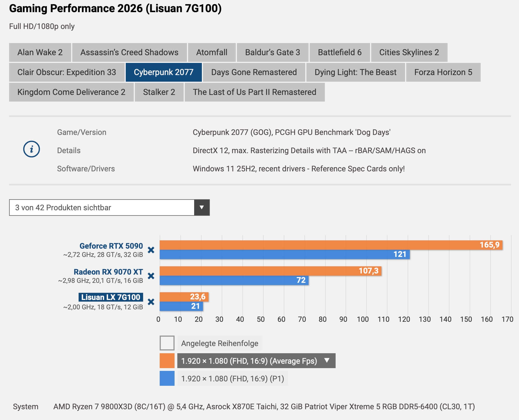The image size is (519, 420).
Task: Open the 3 von 42 Produkten sichtbar dropdown
Action: [109, 208]
